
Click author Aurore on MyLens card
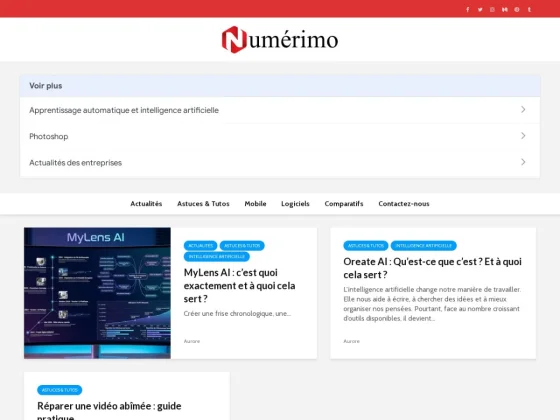click(x=192, y=341)
